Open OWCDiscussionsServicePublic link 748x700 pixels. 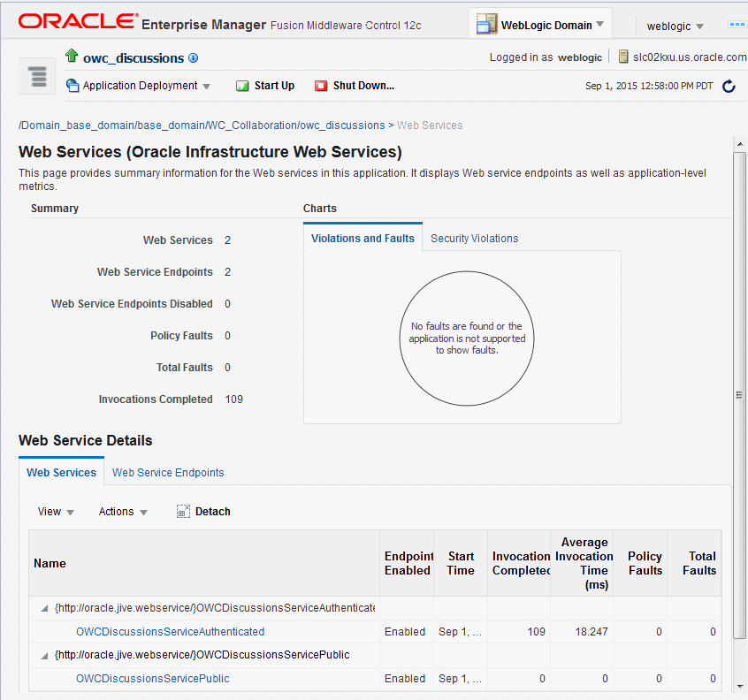(x=152, y=679)
